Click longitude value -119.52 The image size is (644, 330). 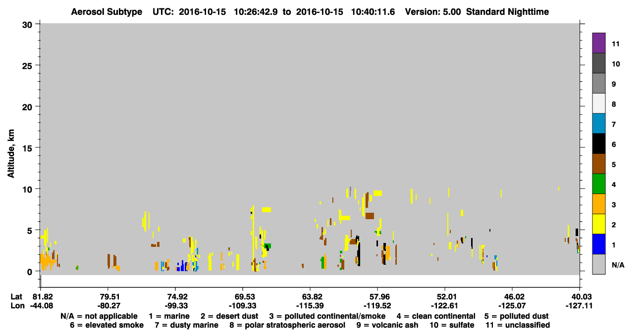[377, 306]
